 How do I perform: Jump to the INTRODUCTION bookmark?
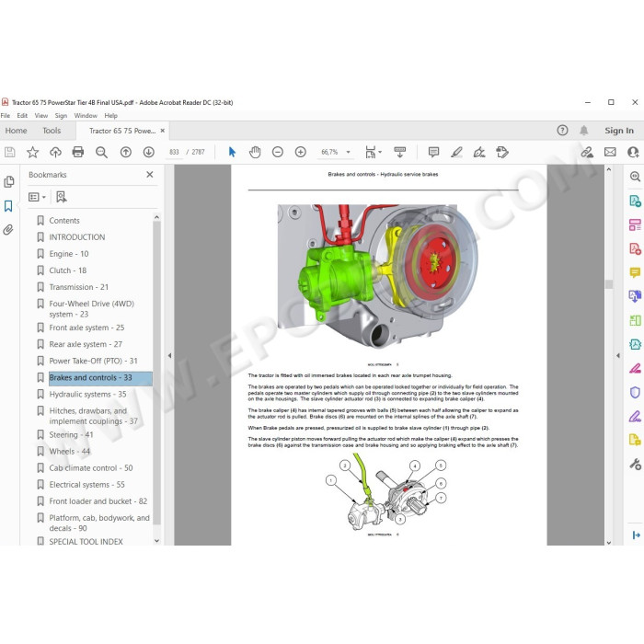(x=77, y=237)
